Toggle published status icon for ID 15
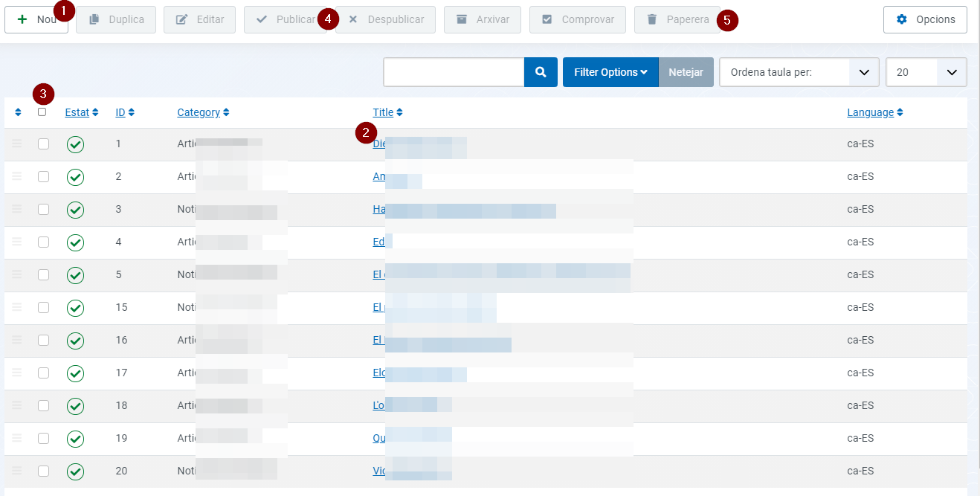Image resolution: width=980 pixels, height=496 pixels. [x=75, y=308]
